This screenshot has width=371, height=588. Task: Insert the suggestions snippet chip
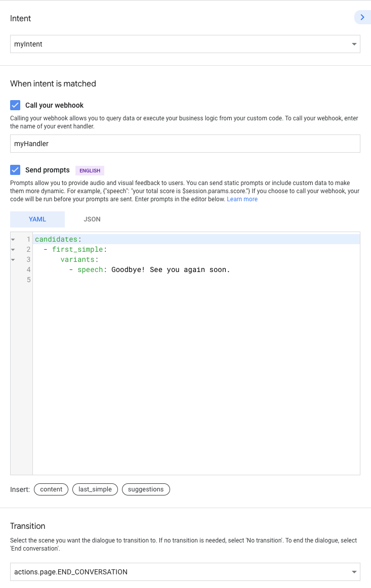[146, 489]
